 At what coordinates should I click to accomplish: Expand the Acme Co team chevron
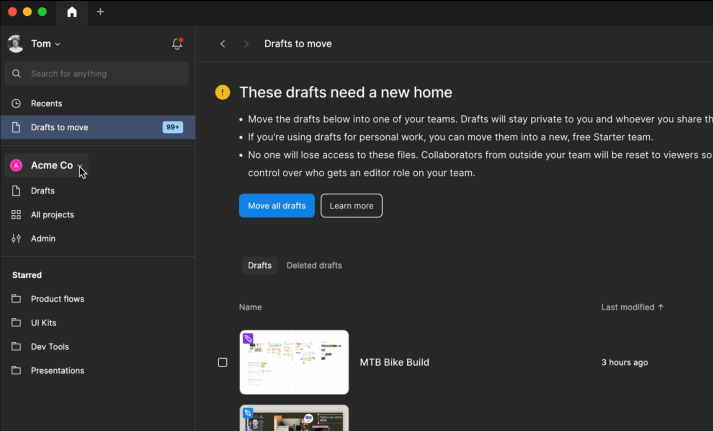80,166
